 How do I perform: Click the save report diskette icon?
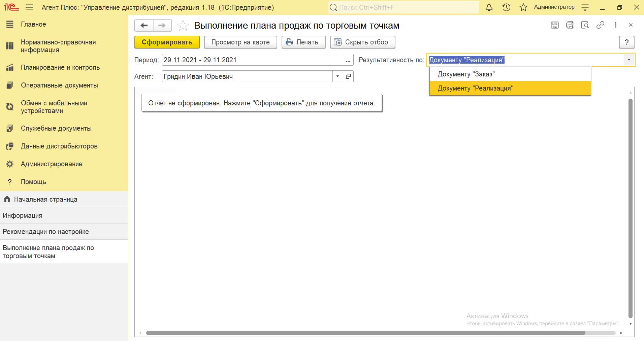[x=555, y=25]
